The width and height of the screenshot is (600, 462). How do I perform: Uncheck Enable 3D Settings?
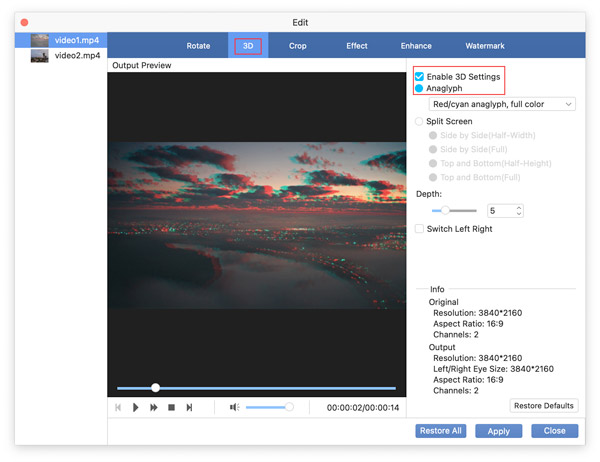coord(419,76)
